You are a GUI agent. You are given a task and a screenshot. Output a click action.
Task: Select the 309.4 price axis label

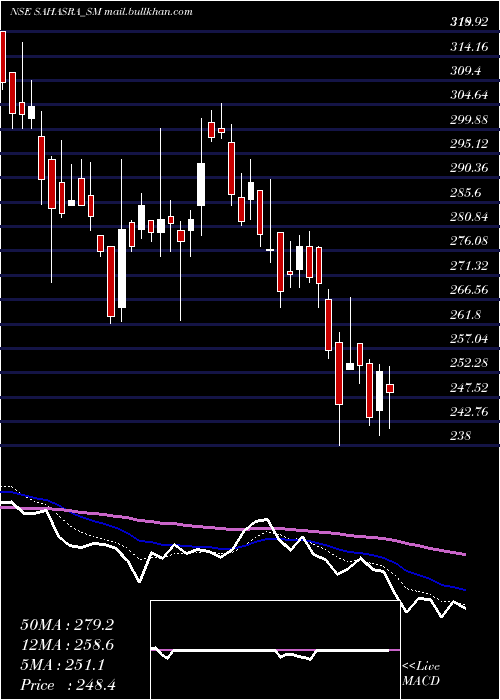[x=465, y=71]
